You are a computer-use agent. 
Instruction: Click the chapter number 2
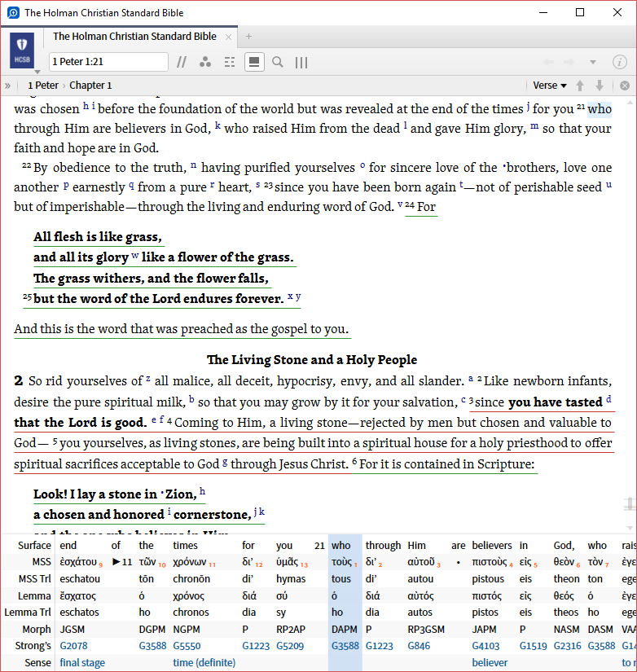18,380
